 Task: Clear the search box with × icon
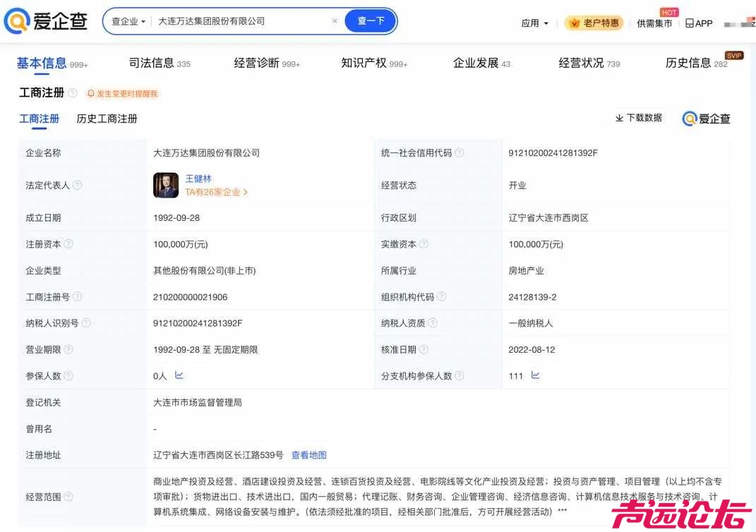pos(335,21)
